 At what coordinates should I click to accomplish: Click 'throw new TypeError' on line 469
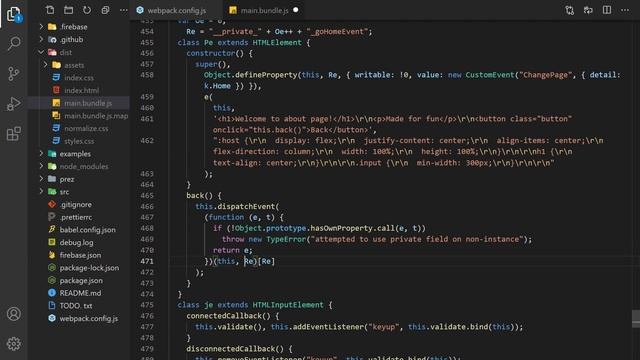tap(264, 239)
